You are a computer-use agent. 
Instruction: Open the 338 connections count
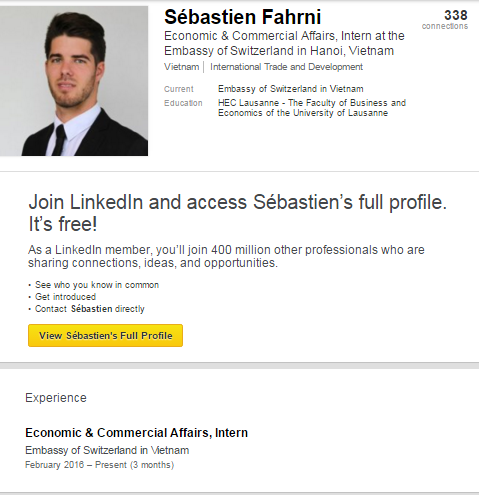pyautogui.click(x=456, y=15)
